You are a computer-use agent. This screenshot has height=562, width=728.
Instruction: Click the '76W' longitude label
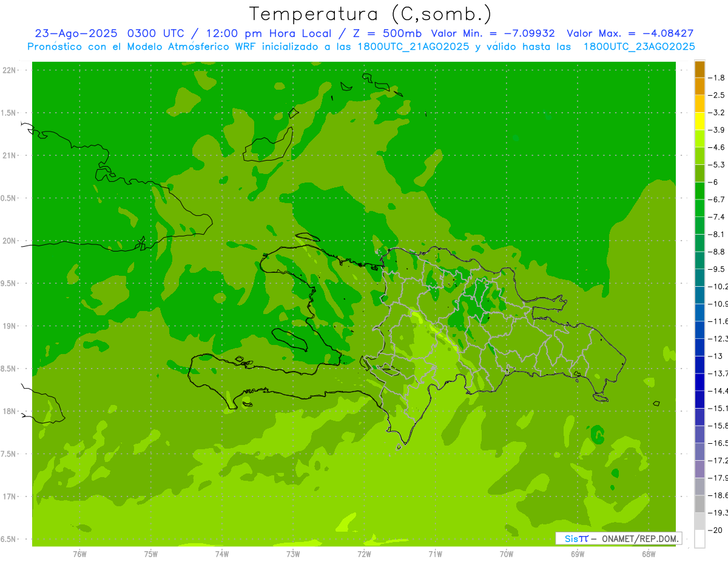click(79, 554)
